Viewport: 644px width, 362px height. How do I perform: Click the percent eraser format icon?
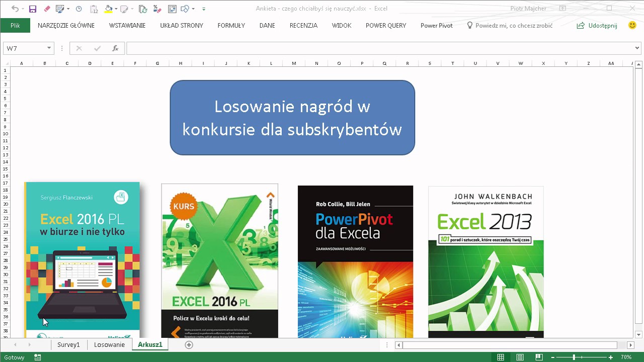pyautogui.click(x=156, y=9)
